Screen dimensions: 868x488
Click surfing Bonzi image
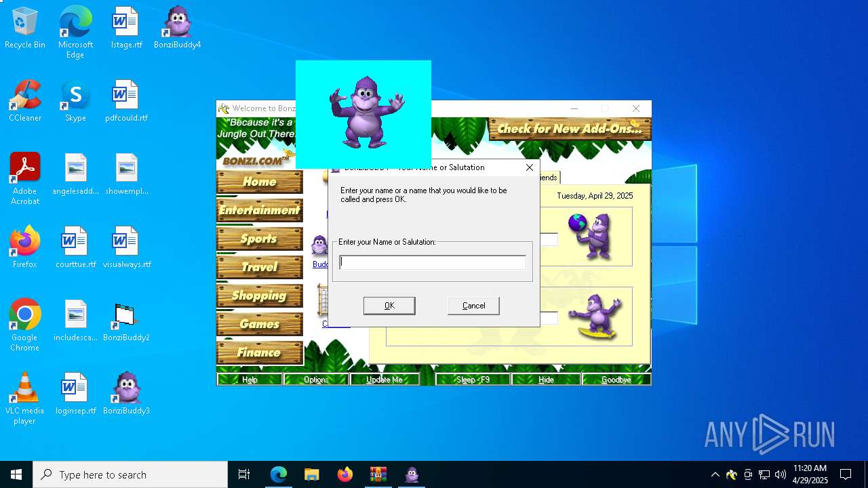click(595, 317)
